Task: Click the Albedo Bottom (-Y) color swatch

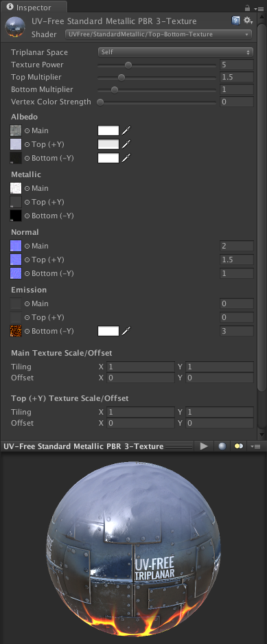Action: coord(108,158)
